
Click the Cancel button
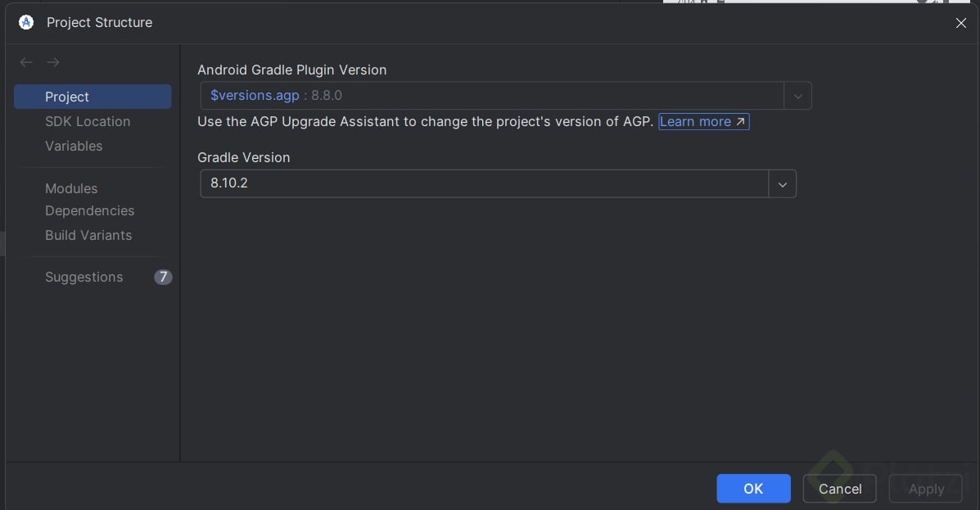pyautogui.click(x=840, y=489)
